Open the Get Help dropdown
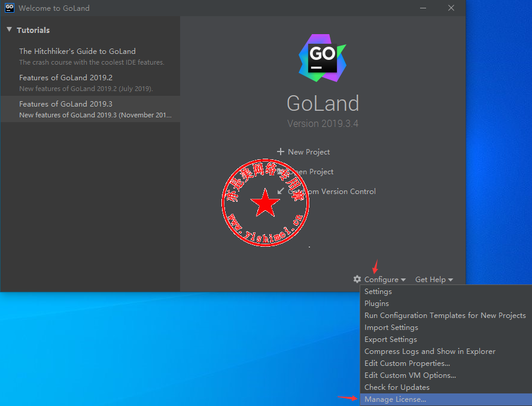The height and width of the screenshot is (406, 532). (434, 280)
